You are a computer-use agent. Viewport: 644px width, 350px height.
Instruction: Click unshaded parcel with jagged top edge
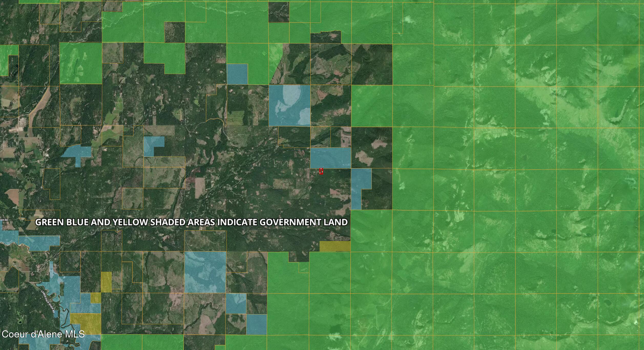click(x=325, y=37)
